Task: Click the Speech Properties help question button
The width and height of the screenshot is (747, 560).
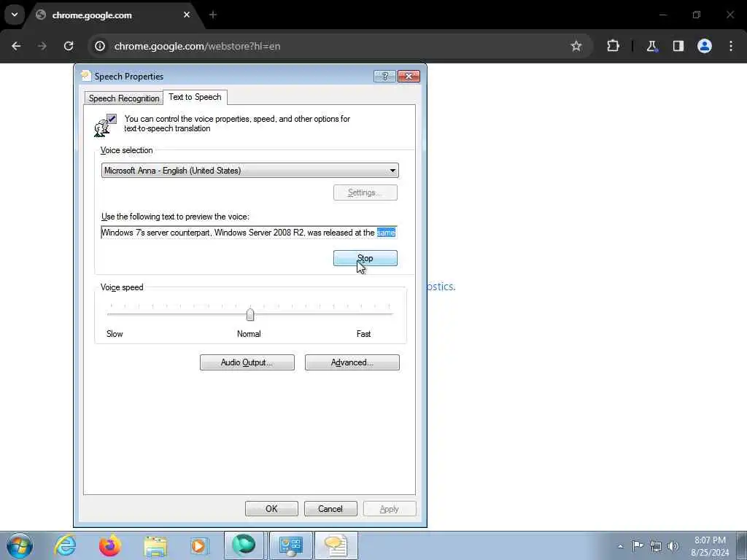Action: pyautogui.click(x=384, y=76)
